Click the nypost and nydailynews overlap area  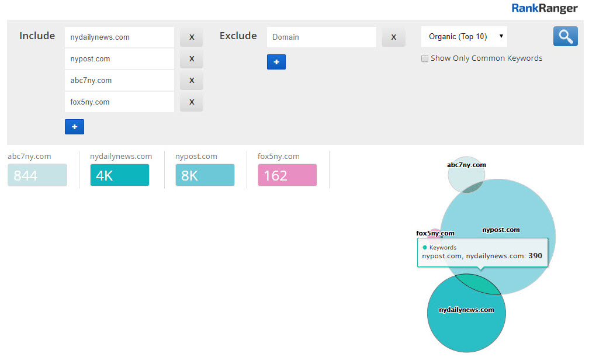coord(479,284)
